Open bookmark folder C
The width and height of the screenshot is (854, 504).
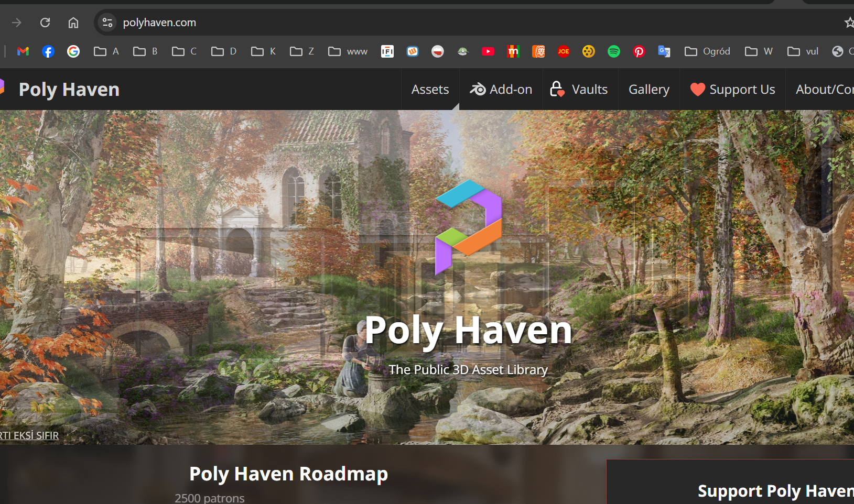pos(185,51)
